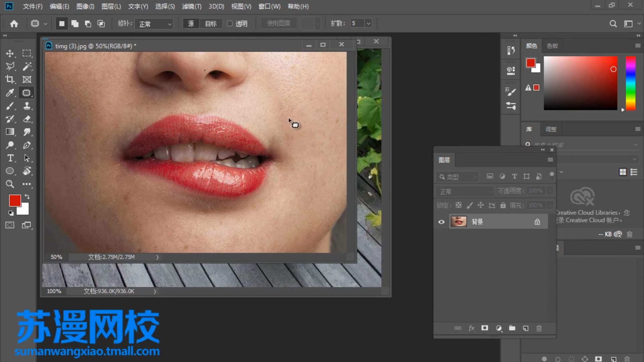Image resolution: width=644 pixels, height=362 pixels.
Task: Activate the Zoom tool
Action: [10, 184]
